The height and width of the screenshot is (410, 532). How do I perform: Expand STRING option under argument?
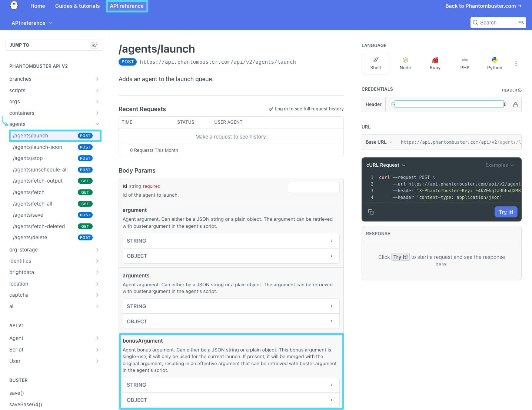pos(231,241)
